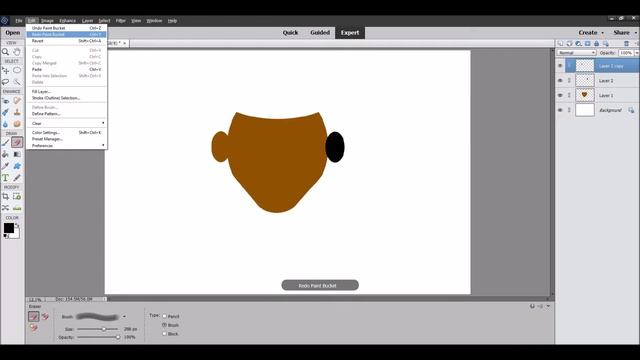Image resolution: width=640 pixels, height=360 pixels.
Task: Open the layer Opacity dropdown arrow
Action: [636, 53]
